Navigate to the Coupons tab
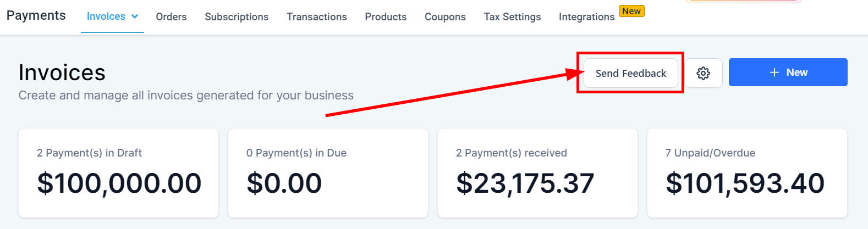 (445, 17)
